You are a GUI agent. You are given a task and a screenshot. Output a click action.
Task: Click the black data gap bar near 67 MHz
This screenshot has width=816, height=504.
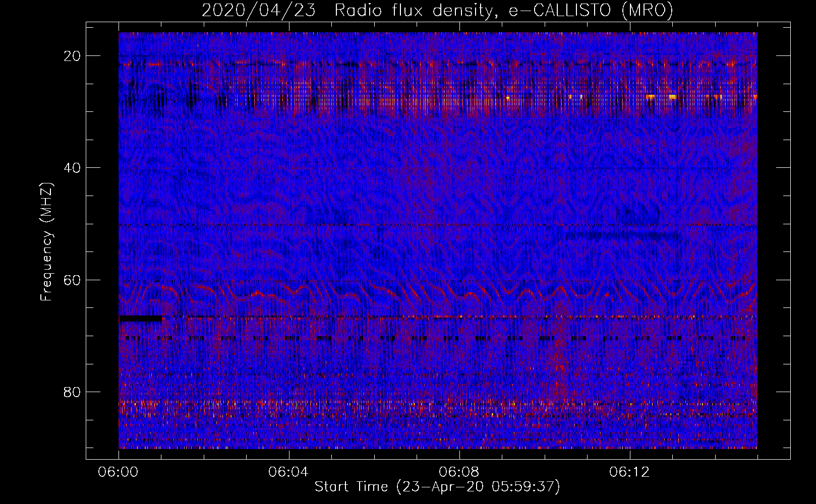pyautogui.click(x=141, y=319)
